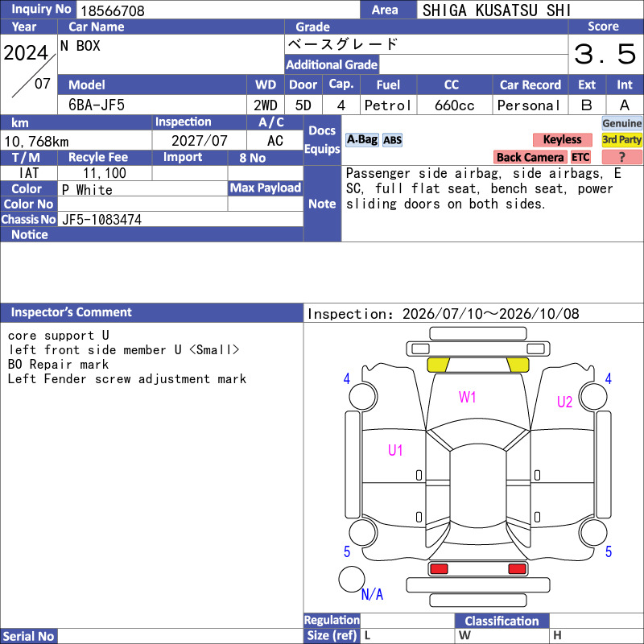Click the Petrol fuel value
The image size is (644, 644).
tap(388, 105)
